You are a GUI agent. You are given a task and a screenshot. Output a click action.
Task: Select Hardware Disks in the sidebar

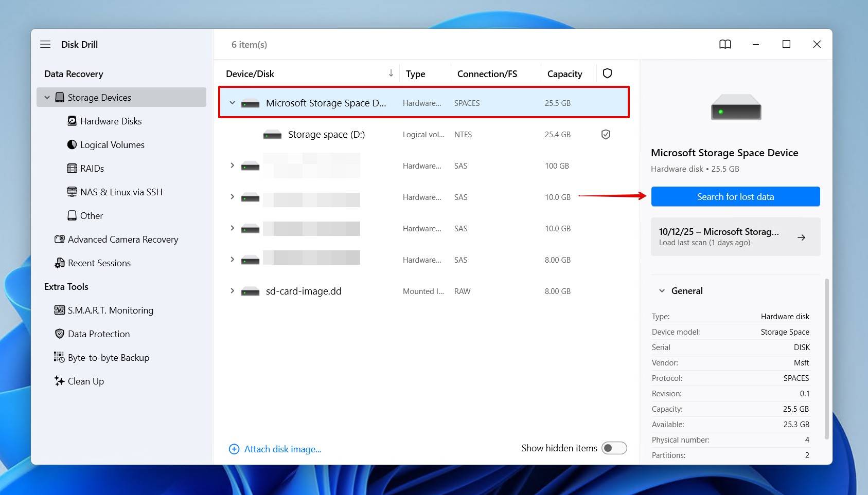click(111, 121)
